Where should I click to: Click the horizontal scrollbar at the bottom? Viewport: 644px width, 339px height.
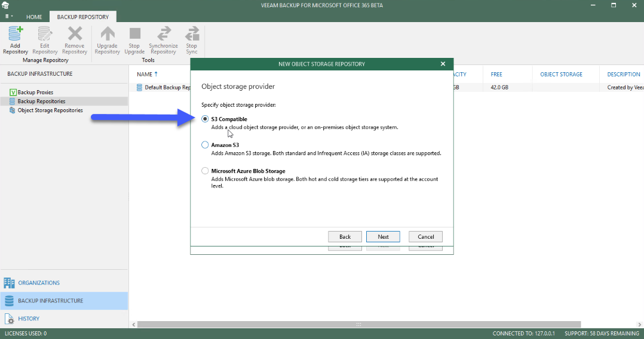point(359,324)
